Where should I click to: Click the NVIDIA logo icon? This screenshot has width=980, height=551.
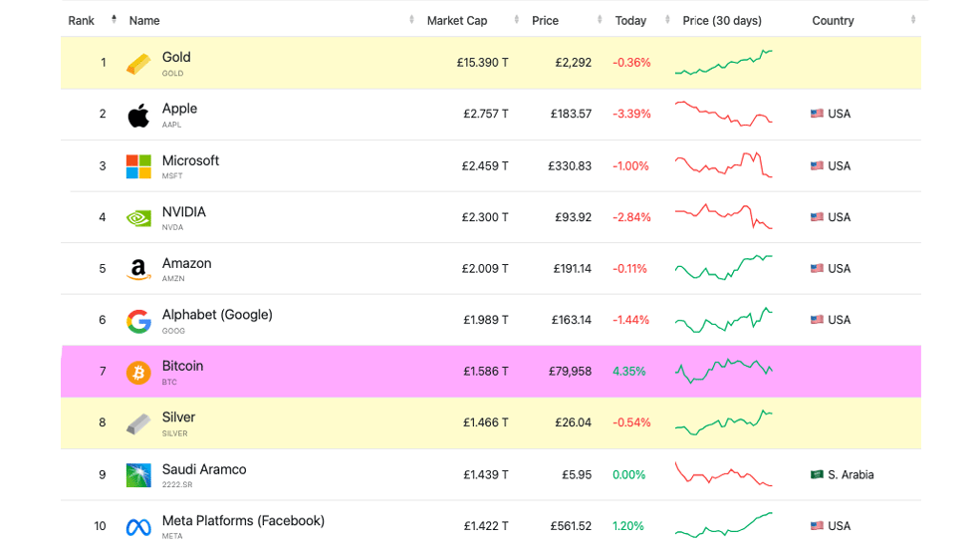click(138, 217)
